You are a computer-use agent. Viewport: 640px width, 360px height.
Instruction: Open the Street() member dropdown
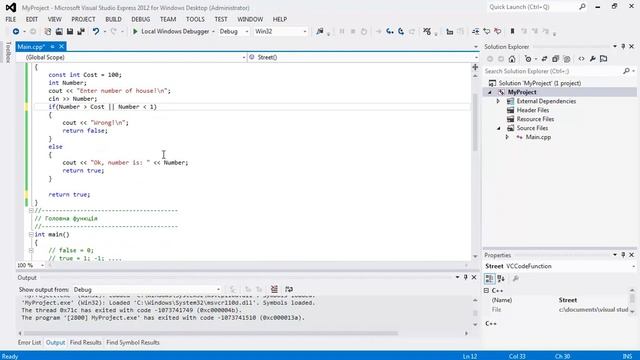(363, 57)
